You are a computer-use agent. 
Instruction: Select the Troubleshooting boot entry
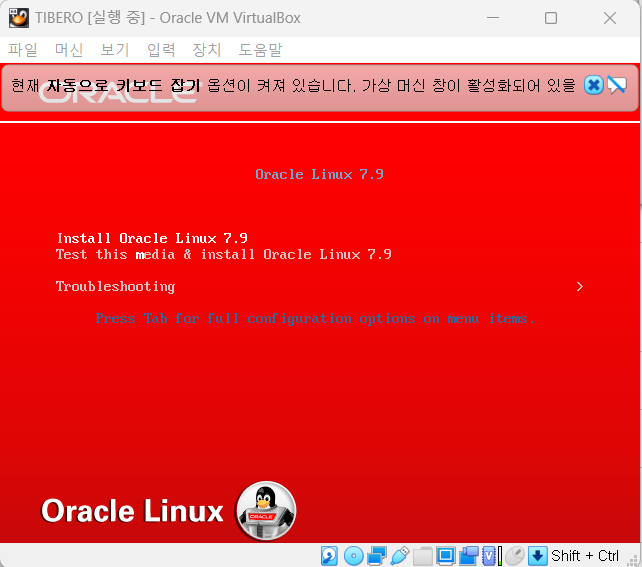(x=115, y=287)
